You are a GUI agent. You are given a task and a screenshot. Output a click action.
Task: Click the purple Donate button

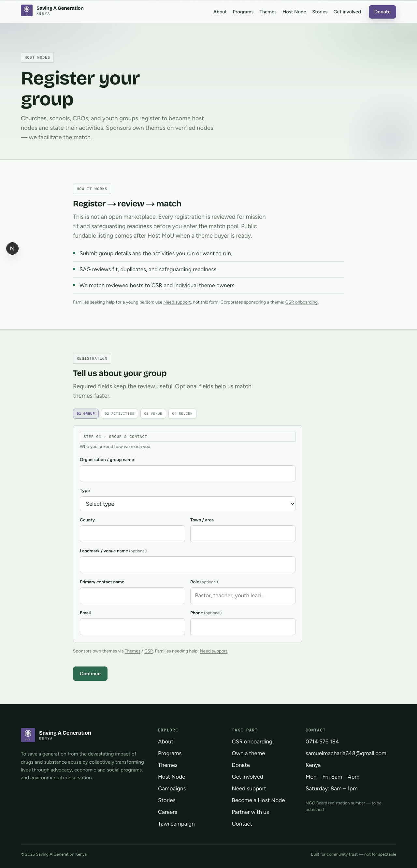click(382, 12)
